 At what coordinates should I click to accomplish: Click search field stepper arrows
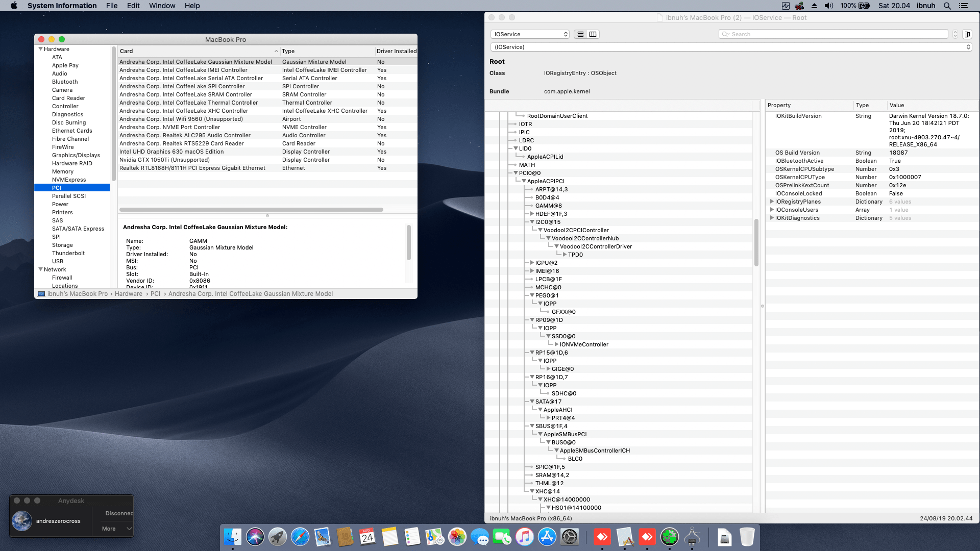(955, 34)
